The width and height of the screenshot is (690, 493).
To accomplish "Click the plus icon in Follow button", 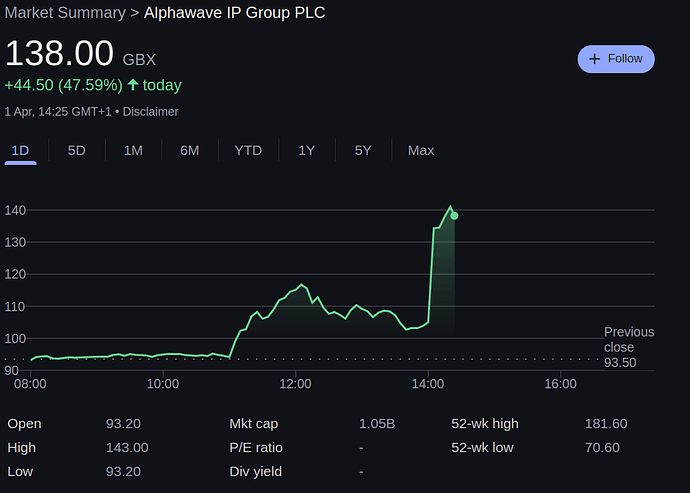I will [x=594, y=59].
